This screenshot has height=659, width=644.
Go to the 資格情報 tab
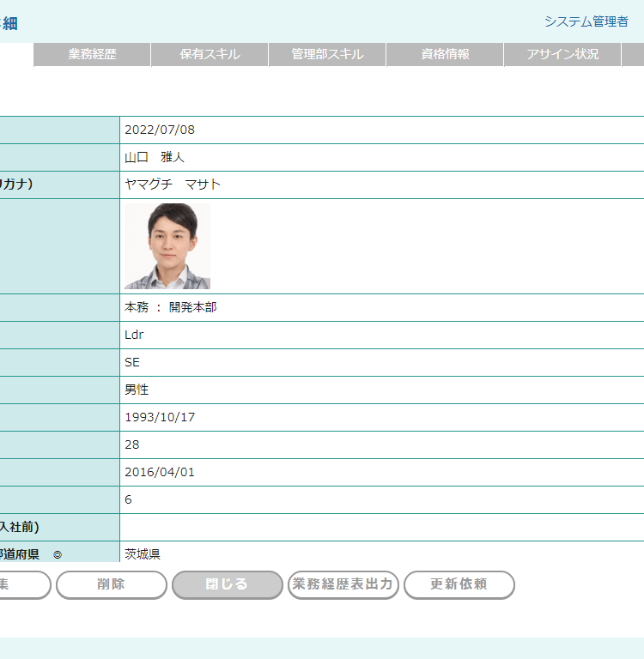click(x=445, y=54)
